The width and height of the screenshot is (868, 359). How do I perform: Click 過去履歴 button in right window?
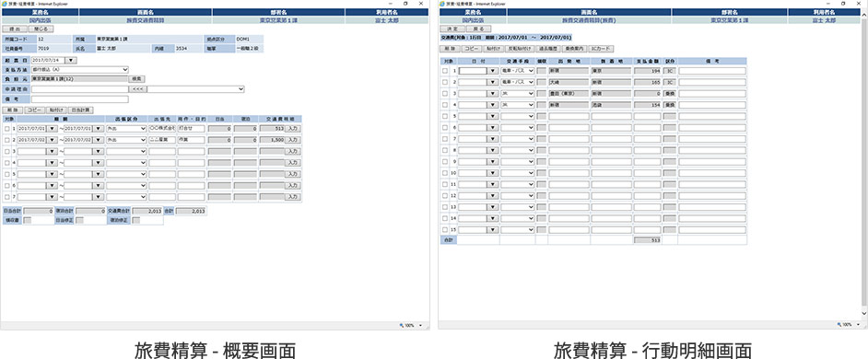(x=548, y=49)
